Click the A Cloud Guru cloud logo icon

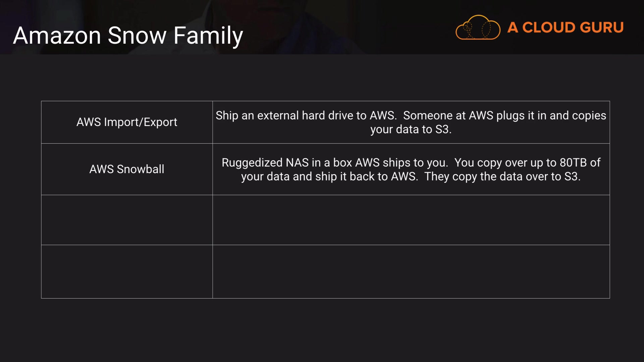478,27
